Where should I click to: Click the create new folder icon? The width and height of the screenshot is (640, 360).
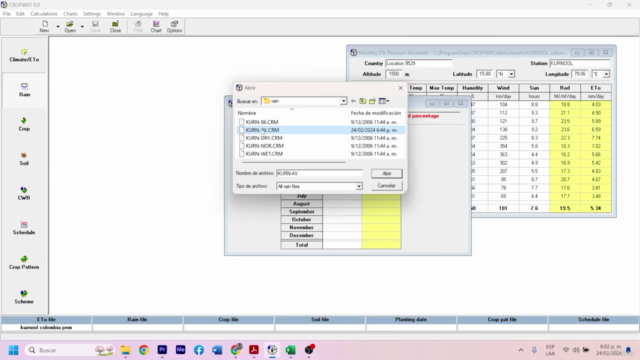click(372, 101)
